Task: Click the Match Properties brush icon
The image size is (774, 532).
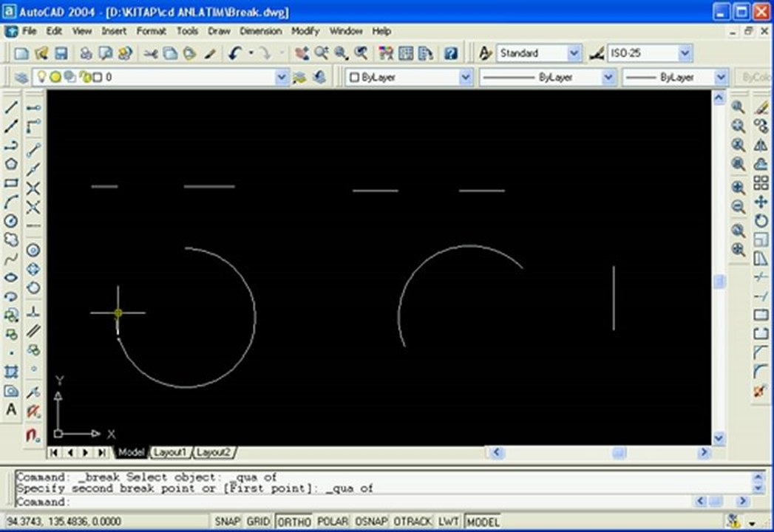Action: [x=211, y=52]
